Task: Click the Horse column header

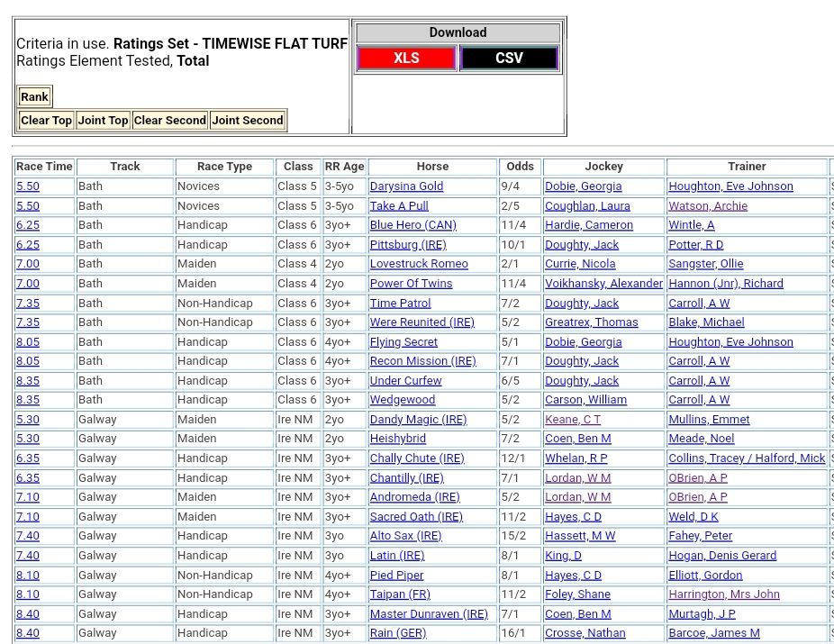Action: [x=432, y=167]
